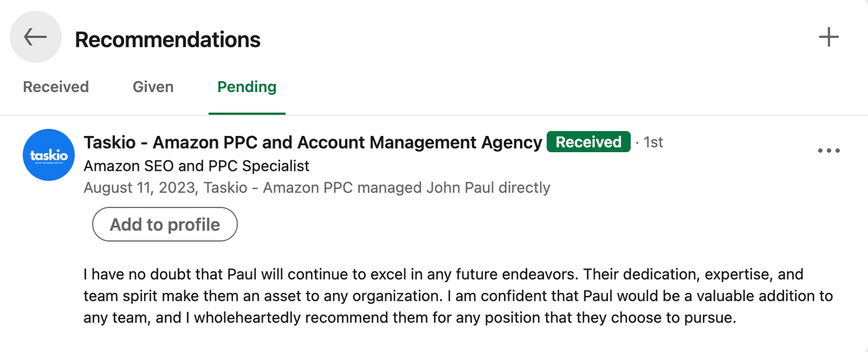Click the word "Recommendations" beside the back arrow
Image resolution: width=868 pixels, height=352 pixels.
click(167, 40)
